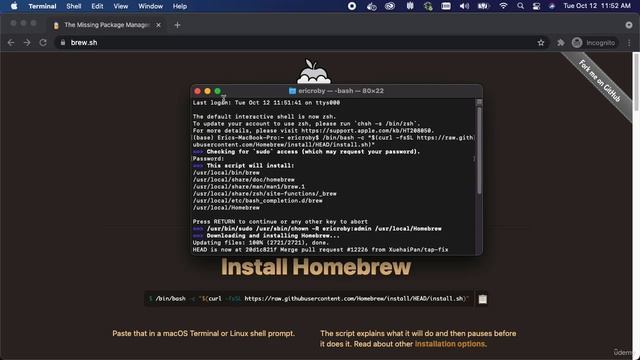Open the volume control in menu bar
This screenshot has width=640, height=360.
464,6
